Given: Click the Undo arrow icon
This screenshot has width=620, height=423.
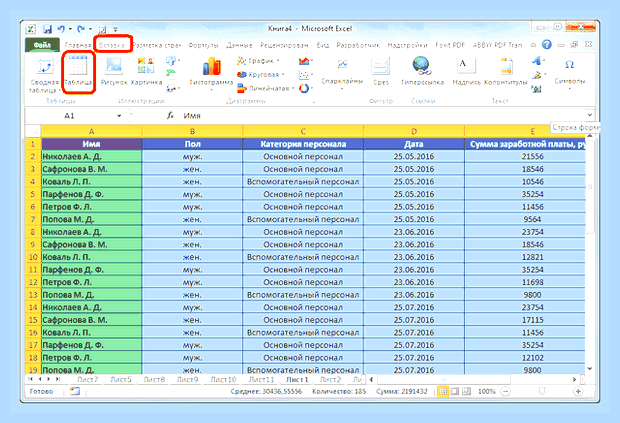Looking at the screenshot, I should pos(61,29).
